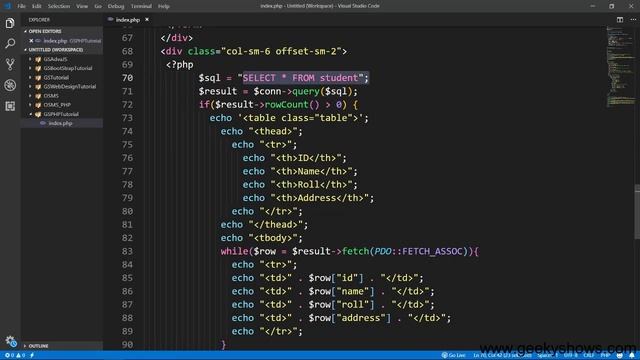Click the Split Editor icon
The height and width of the screenshot is (360, 640).
(620, 20)
